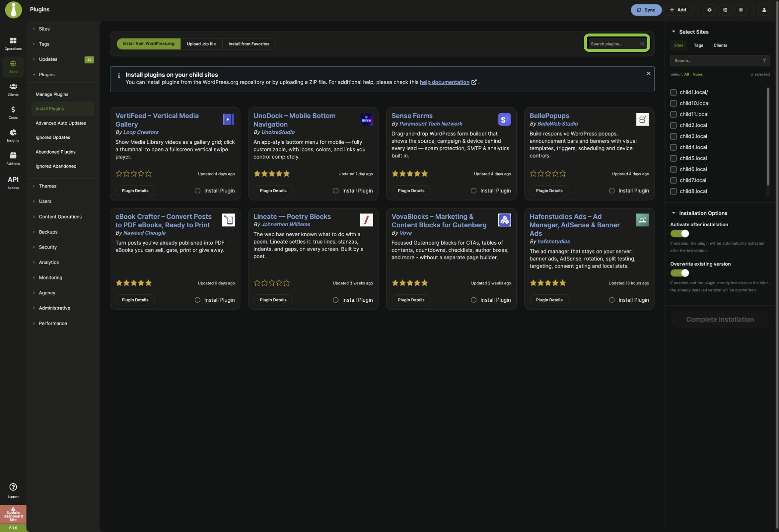This screenshot has width=779, height=532.
Task: Switch to Tags tab in Select Sites
Action: (698, 45)
